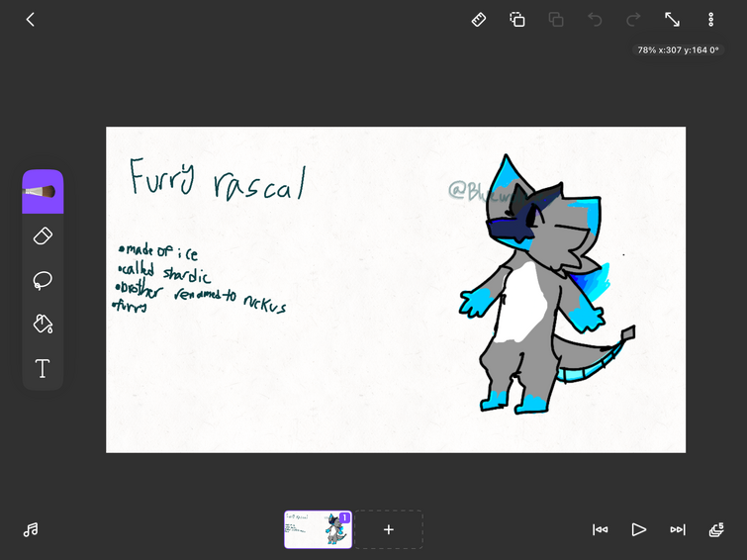Select the Paint Bucket fill tool

43,324
